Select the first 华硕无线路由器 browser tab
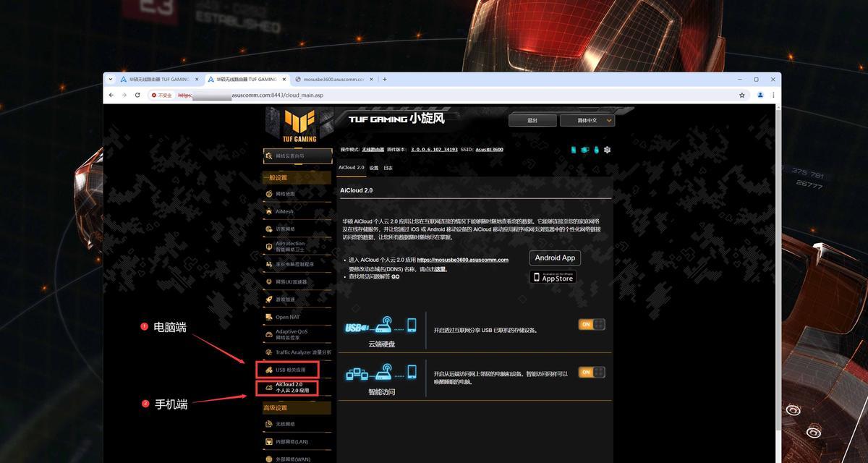Screen dimensions: 868x463 (x=158, y=79)
